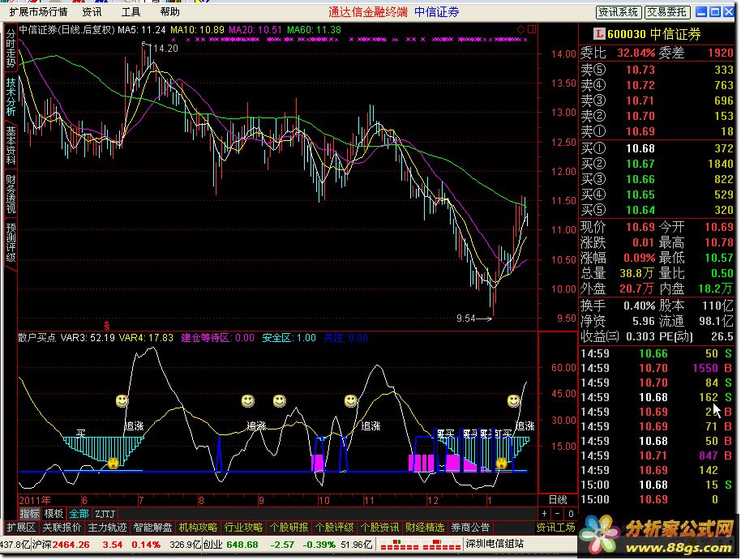Click the split-window square icon above the chart

tap(532, 30)
